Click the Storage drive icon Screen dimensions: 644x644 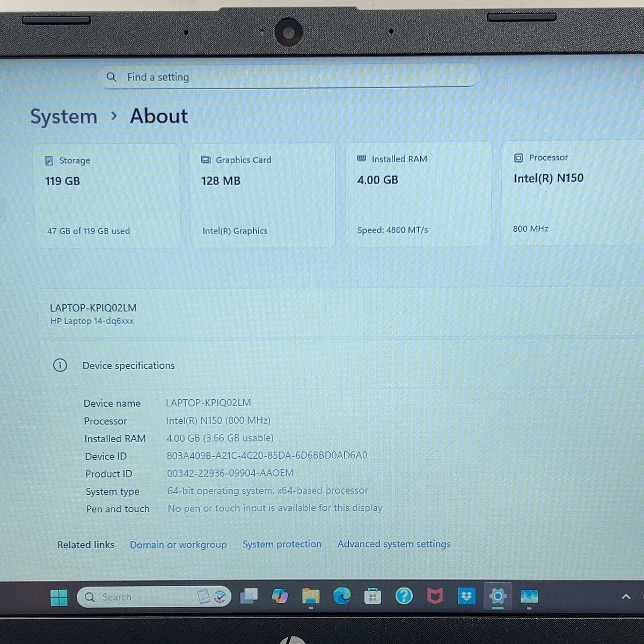point(49,160)
